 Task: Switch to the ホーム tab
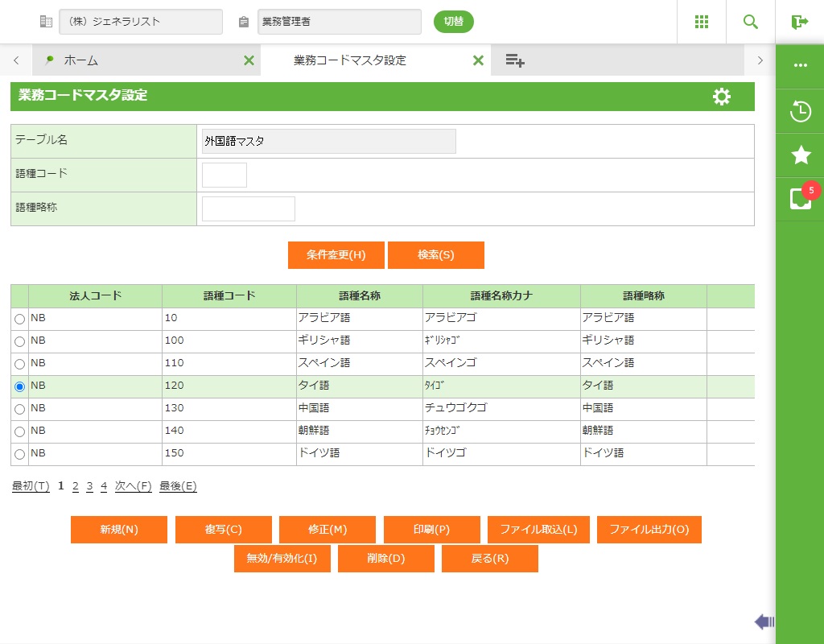80,60
